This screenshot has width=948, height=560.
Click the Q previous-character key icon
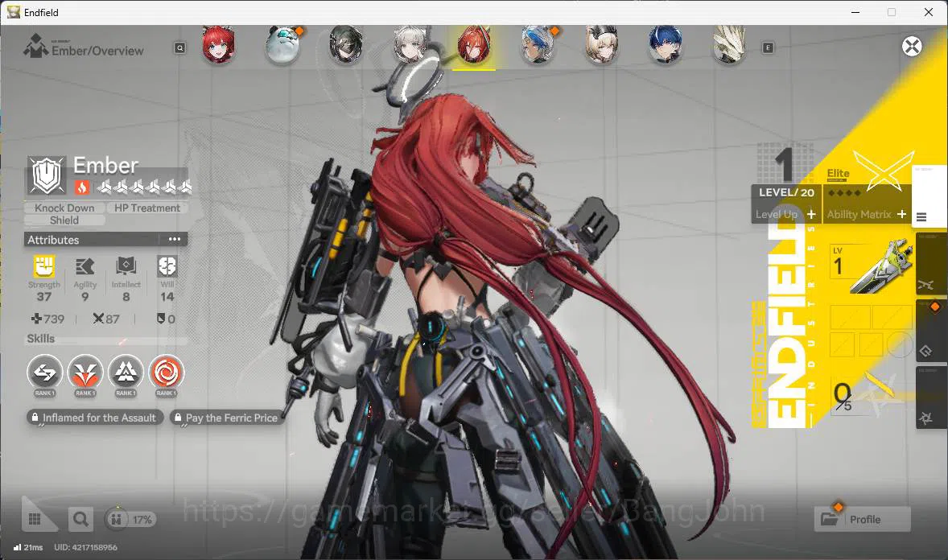click(179, 47)
